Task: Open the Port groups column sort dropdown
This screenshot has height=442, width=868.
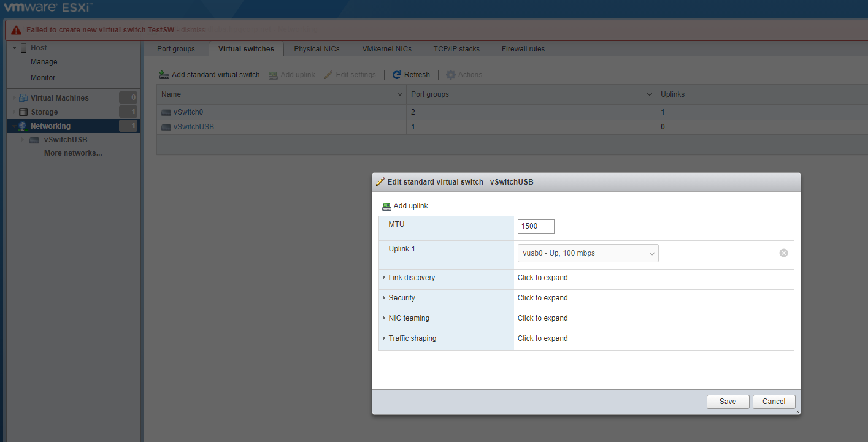Action: pyautogui.click(x=649, y=94)
